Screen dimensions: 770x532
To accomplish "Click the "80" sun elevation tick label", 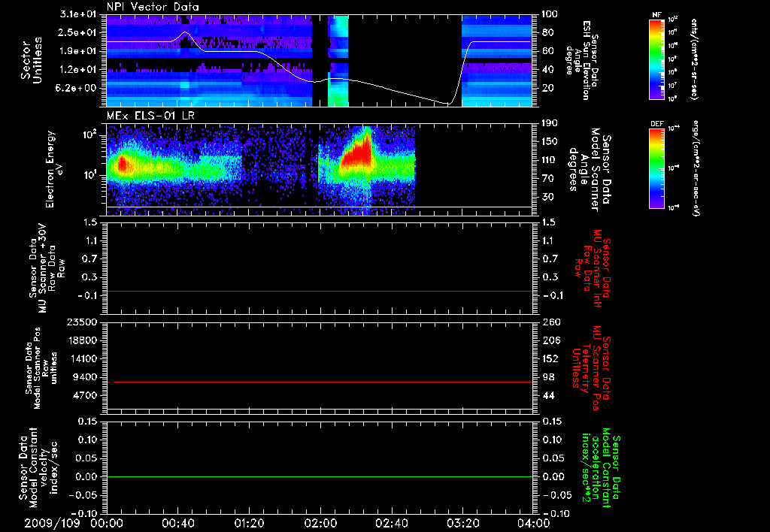I will tap(548, 32).
